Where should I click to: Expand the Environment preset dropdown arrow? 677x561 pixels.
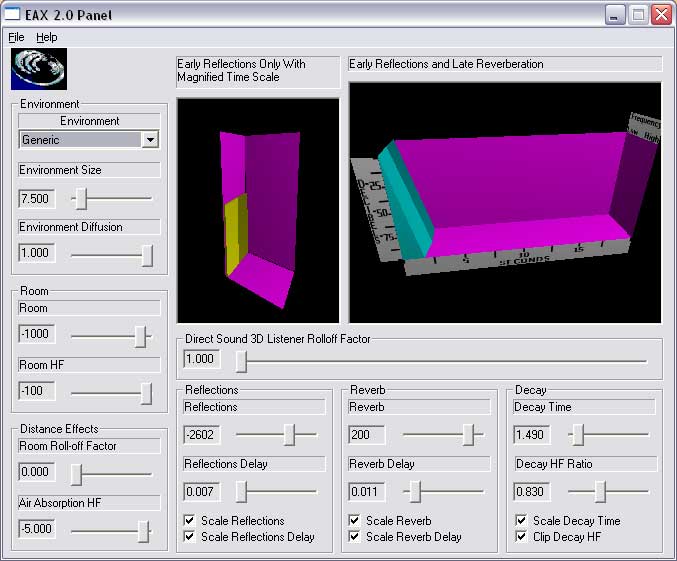[x=150, y=139]
